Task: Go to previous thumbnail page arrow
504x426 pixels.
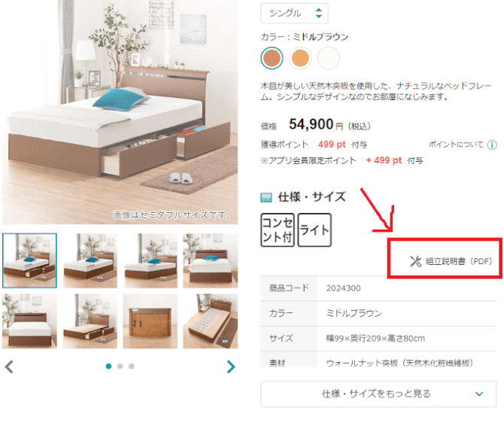Action: (9, 367)
